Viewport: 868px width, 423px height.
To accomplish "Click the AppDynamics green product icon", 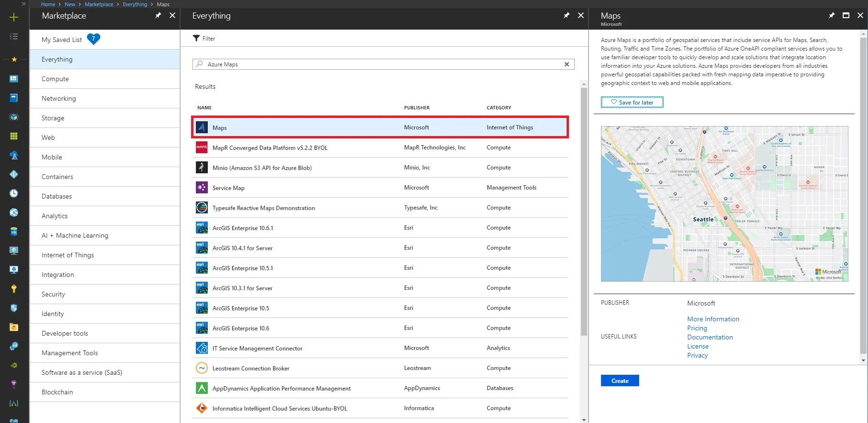I will coord(202,388).
